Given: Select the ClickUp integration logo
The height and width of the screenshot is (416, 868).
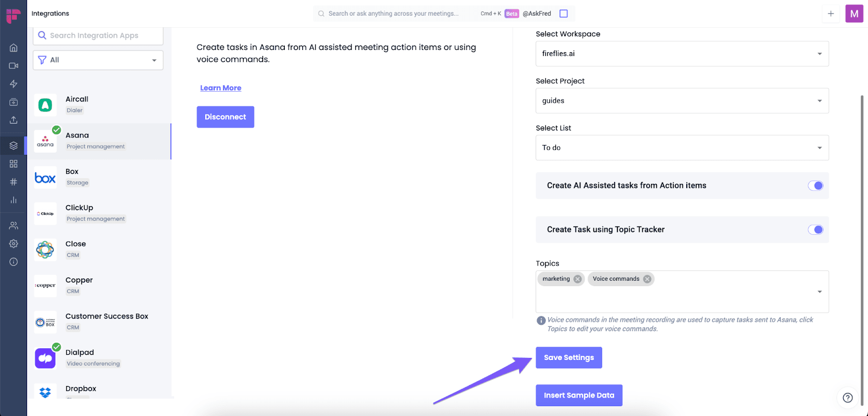Looking at the screenshot, I should point(46,213).
